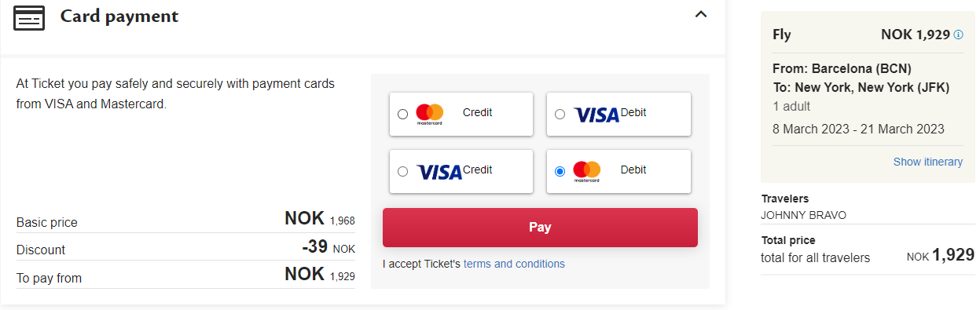Image resolution: width=980 pixels, height=310 pixels.
Task: Click the VISA logo in the Debit option
Action: tap(596, 115)
